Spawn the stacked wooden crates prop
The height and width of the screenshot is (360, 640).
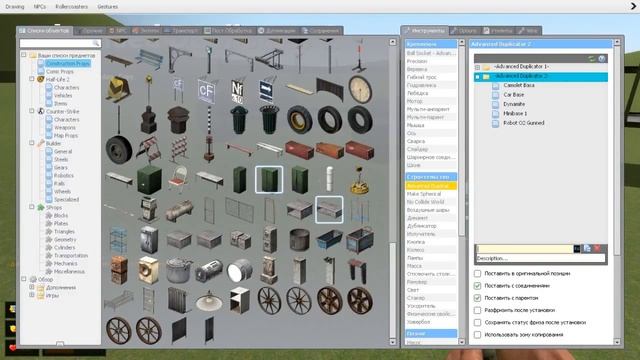click(119, 270)
